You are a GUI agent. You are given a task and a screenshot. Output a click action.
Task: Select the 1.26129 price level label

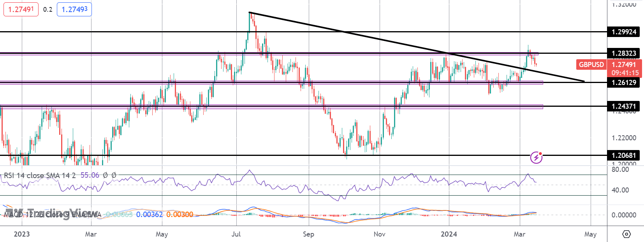tap(623, 82)
